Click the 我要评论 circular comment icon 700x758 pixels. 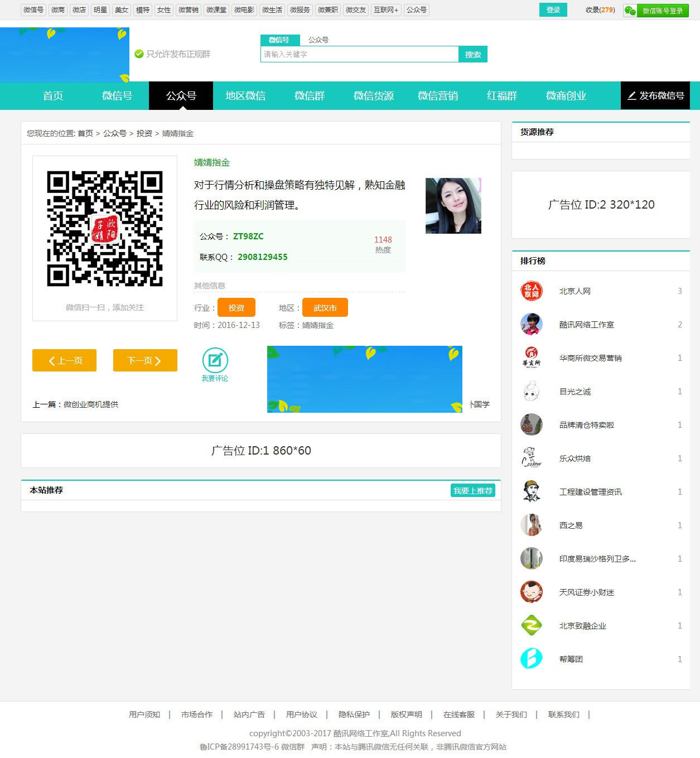click(215, 360)
